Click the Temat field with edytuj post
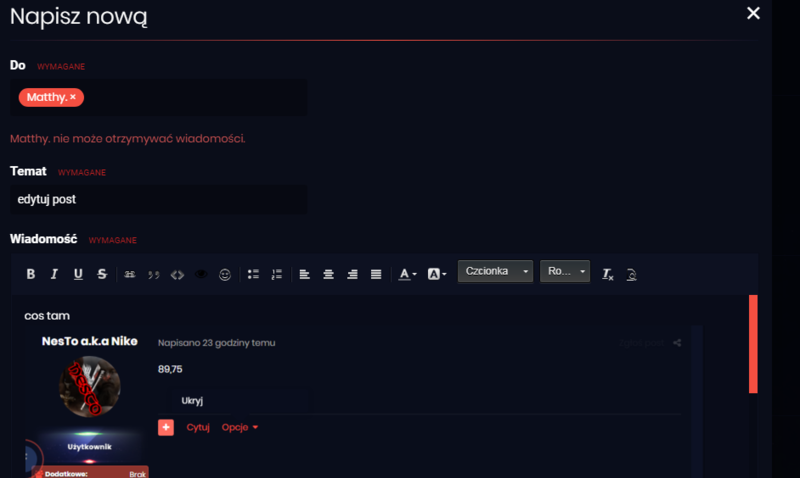 [x=159, y=199]
